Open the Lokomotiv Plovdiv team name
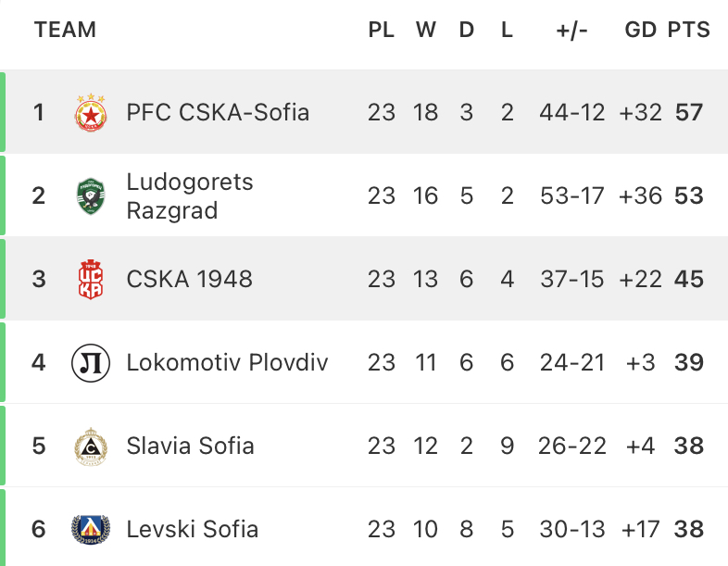 click(228, 362)
